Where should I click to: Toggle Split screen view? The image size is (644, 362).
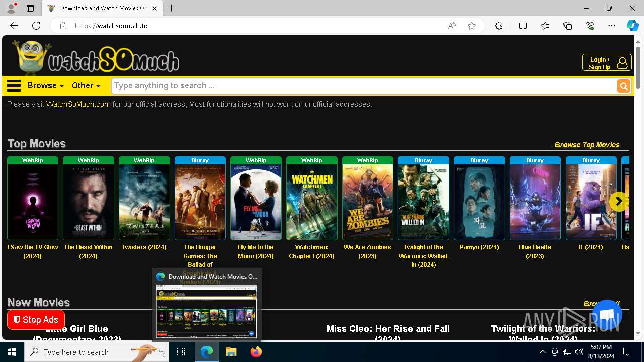pyautogui.click(x=523, y=26)
